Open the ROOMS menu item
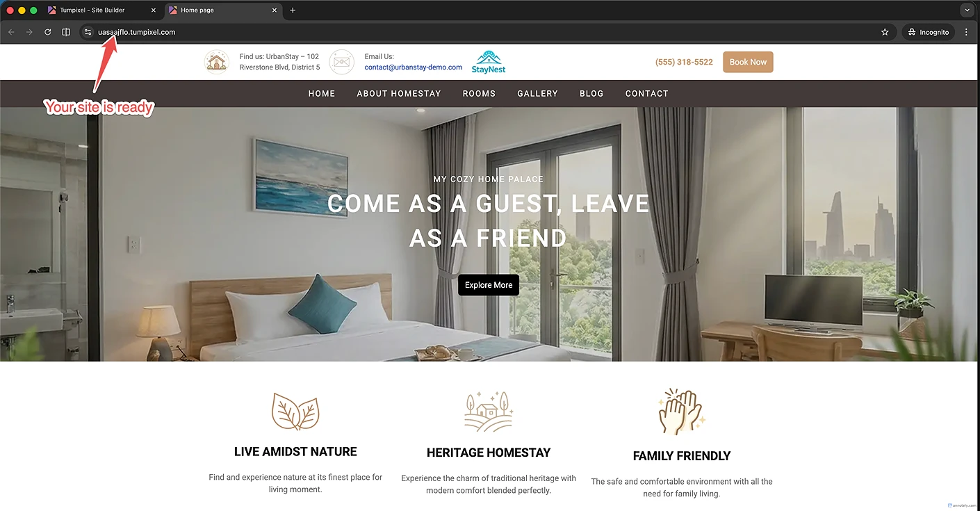The width and height of the screenshot is (980, 511). click(479, 93)
